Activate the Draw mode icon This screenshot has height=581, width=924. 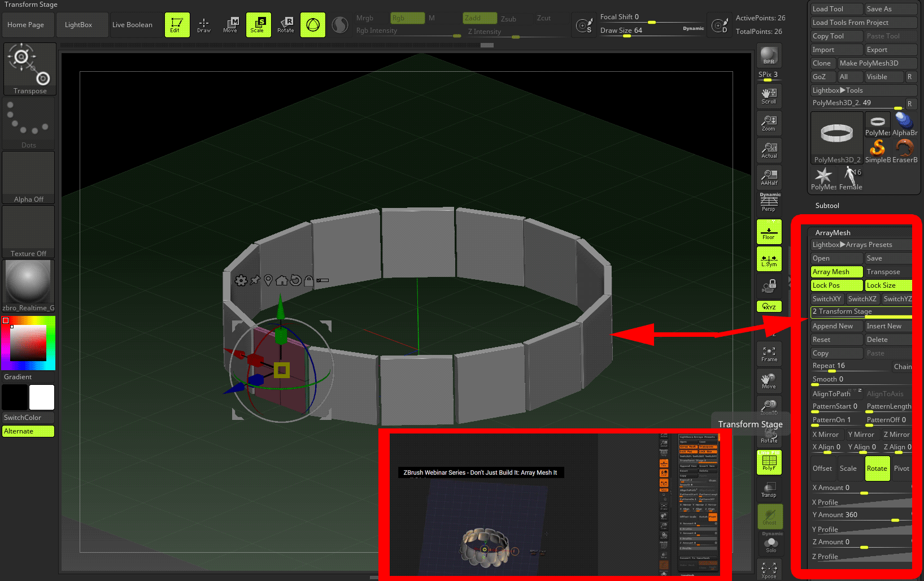point(204,25)
